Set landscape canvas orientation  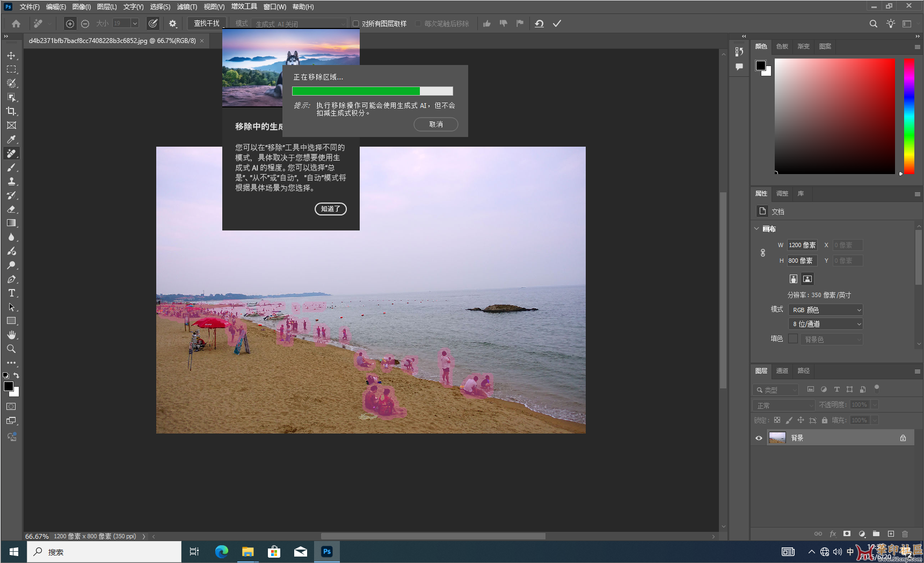point(807,279)
